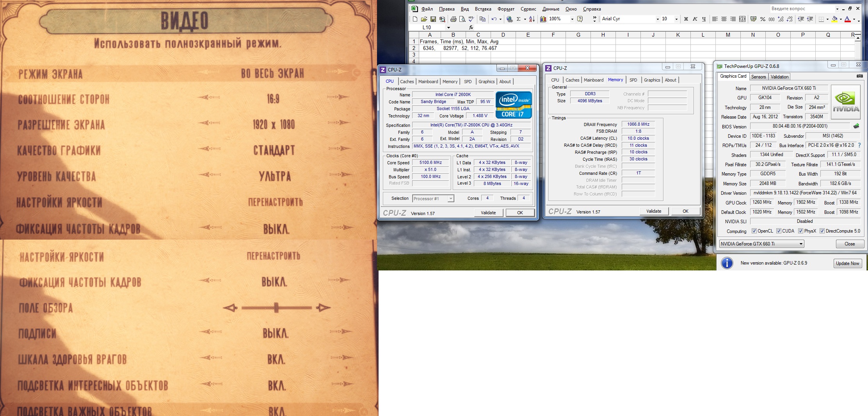Apply AutoSum using the sigma icon
The width and height of the screenshot is (868, 416).
(x=519, y=19)
